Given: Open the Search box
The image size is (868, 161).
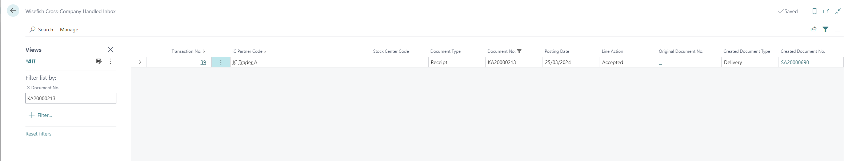Looking at the screenshot, I should coord(41,30).
